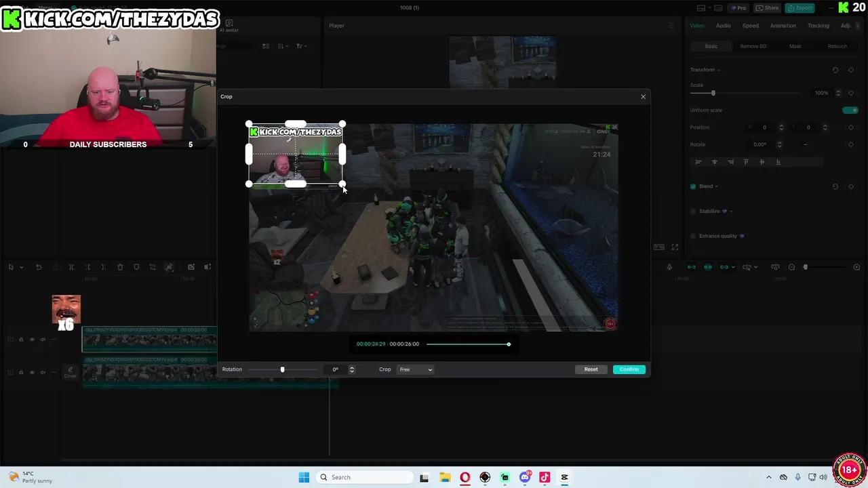Reset the Blend settings
868x488 pixels.
(835, 186)
